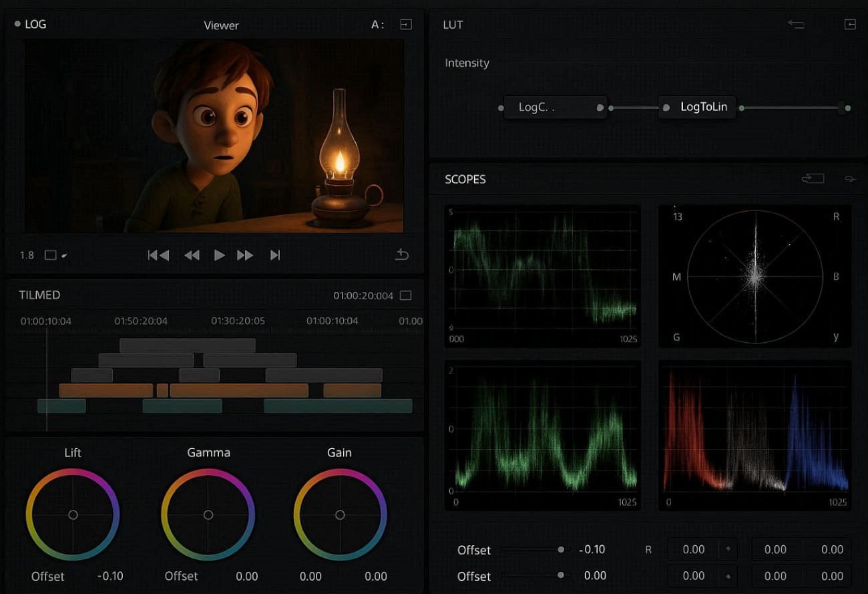868x594 pixels.
Task: Select the LogC node in the LUT chain
Action: click(554, 107)
